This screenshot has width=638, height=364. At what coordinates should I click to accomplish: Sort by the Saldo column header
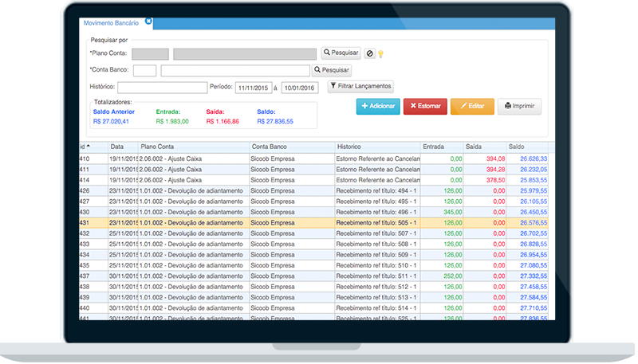click(527, 147)
